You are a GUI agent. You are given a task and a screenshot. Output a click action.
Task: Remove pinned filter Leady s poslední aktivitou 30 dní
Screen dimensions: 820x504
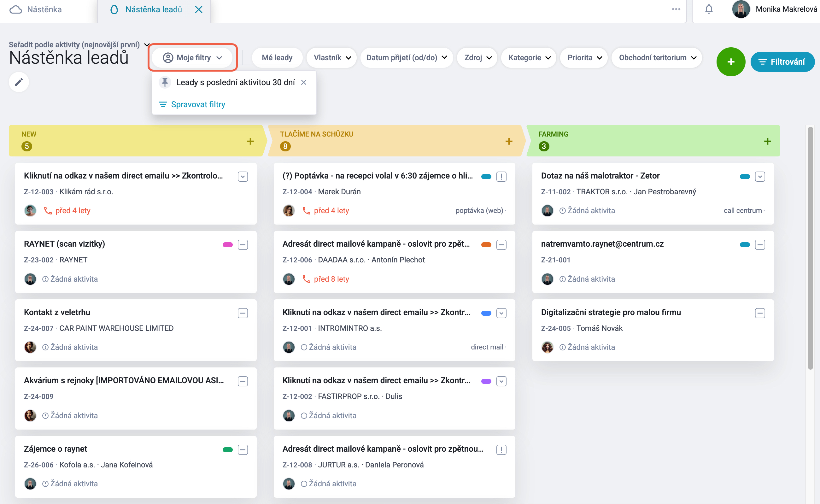[304, 82]
